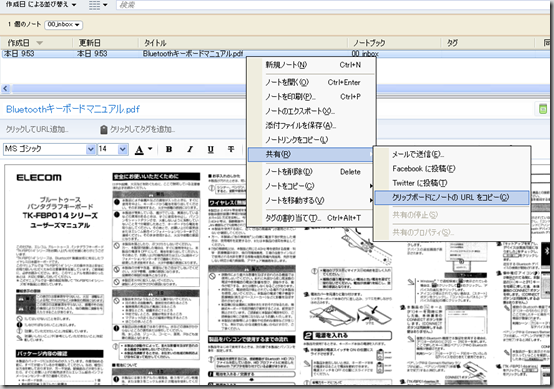Viewport: 554px width, 389px height.
Task: Sort by the 更新日 column header
Action: (105, 43)
